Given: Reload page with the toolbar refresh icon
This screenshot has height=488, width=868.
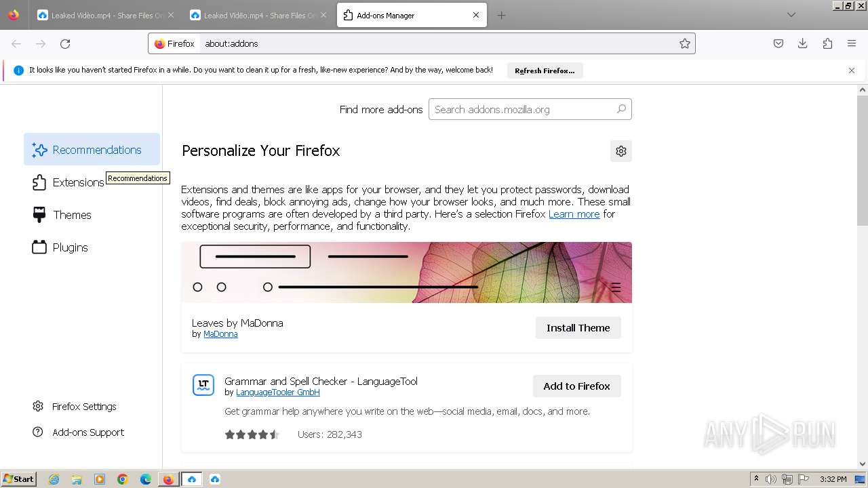Looking at the screenshot, I should [x=65, y=43].
